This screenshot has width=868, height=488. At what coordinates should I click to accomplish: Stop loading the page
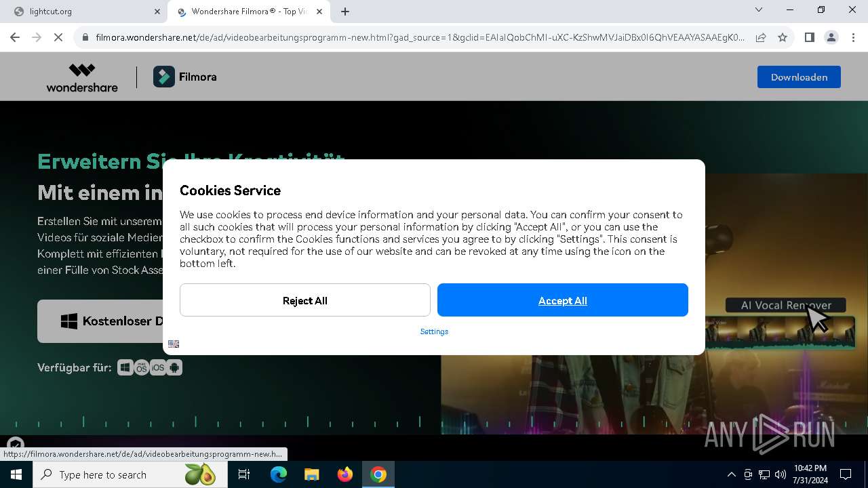click(58, 37)
